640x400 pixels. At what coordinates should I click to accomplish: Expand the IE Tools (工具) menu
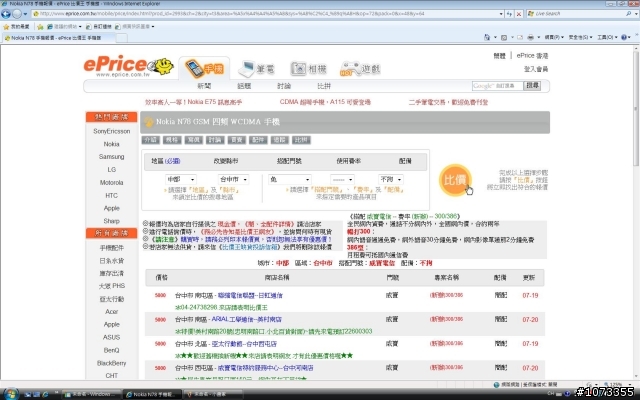click(607, 37)
